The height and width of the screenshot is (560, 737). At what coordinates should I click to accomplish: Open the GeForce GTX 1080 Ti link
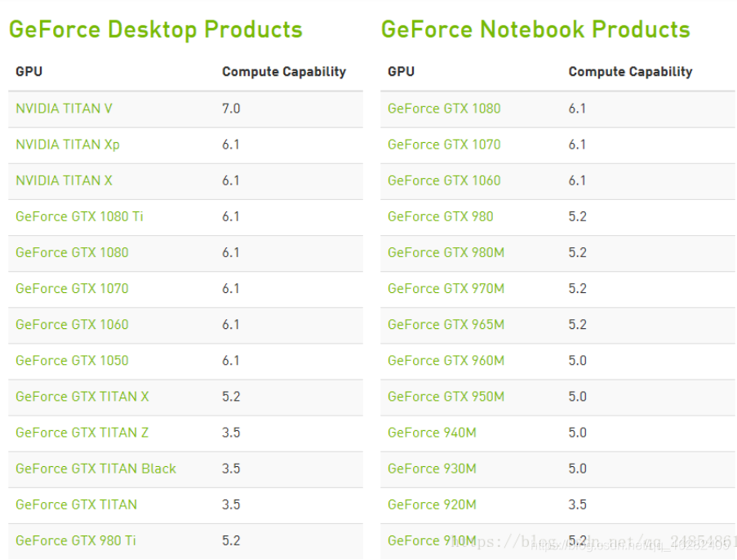(x=79, y=217)
